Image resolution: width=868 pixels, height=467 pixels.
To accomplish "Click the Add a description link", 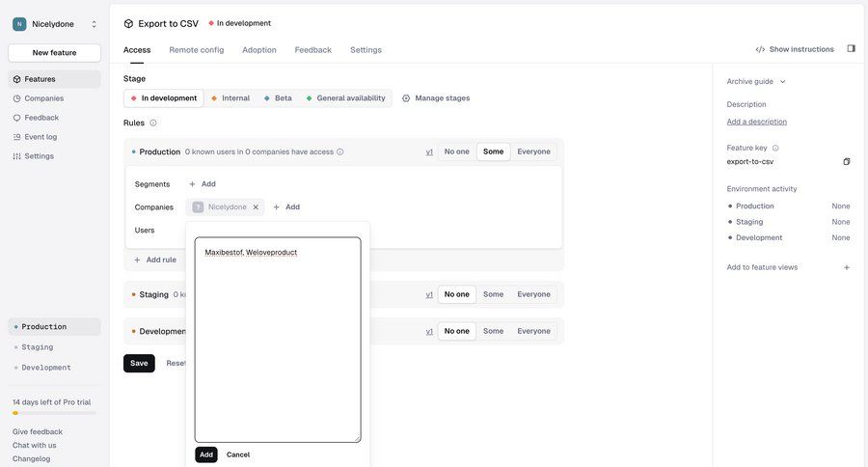I will (x=756, y=122).
